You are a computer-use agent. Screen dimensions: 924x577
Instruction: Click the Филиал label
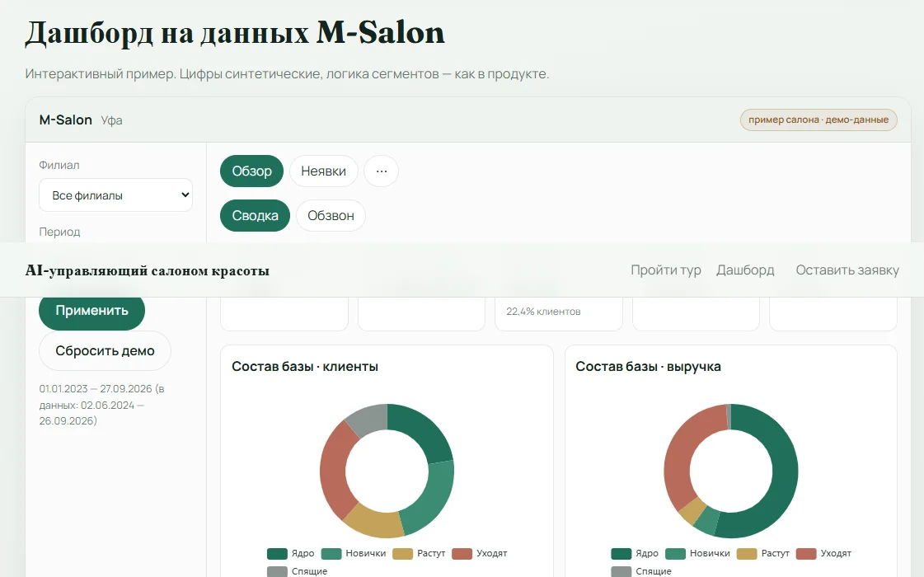click(59, 165)
